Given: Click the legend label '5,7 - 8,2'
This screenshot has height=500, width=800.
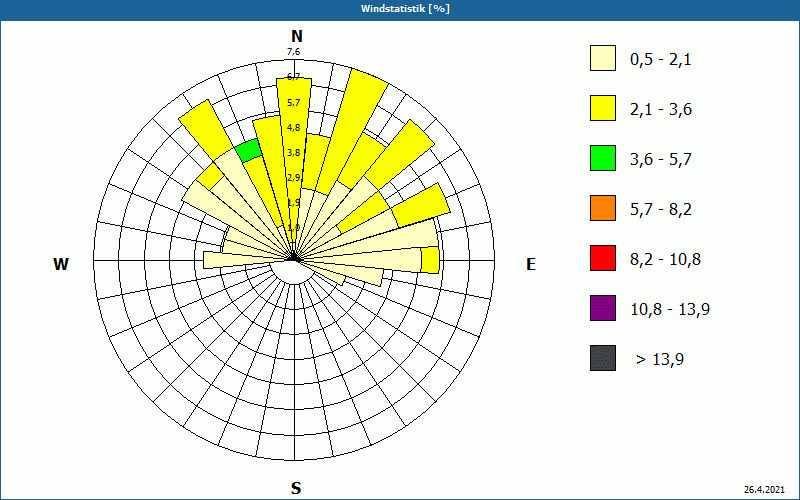Looking at the screenshot, I should (x=661, y=210).
